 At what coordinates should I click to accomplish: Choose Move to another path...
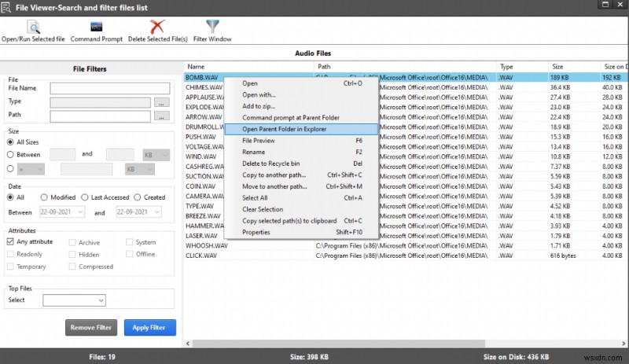302,186
